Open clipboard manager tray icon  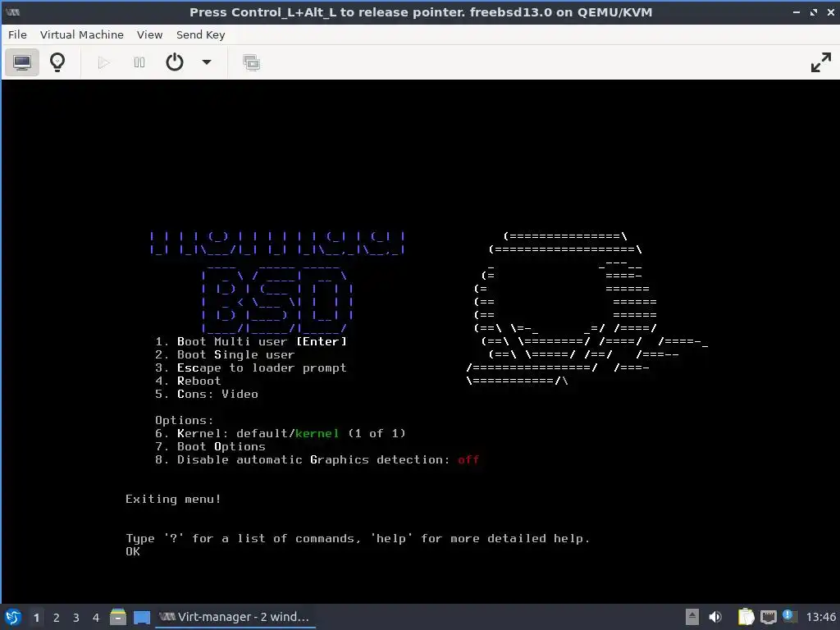(x=746, y=617)
